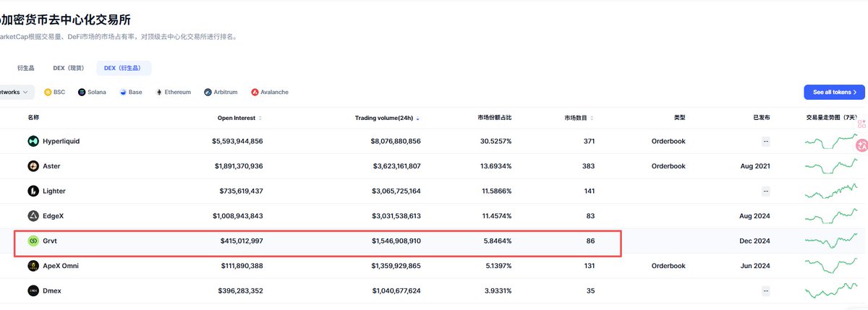Screen dimensions: 868x310
Task: Click the ApeX Omni logo icon
Action: (33, 266)
